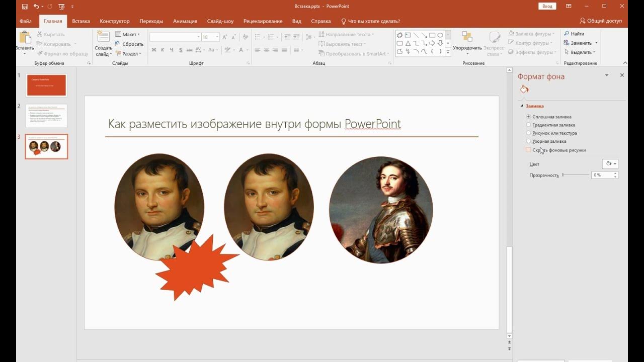Open the font name dropdown arrow
644x362 pixels.
click(199, 37)
